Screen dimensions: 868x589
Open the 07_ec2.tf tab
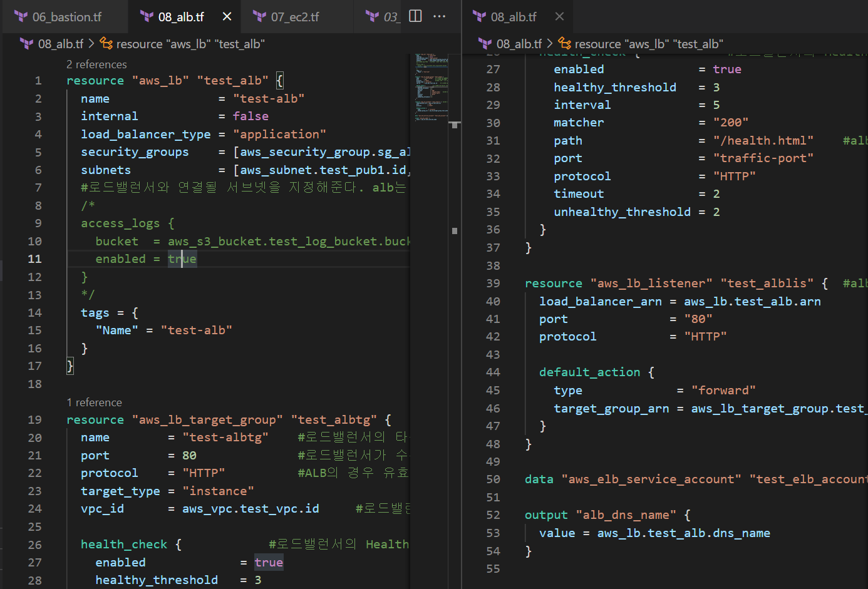coord(294,17)
